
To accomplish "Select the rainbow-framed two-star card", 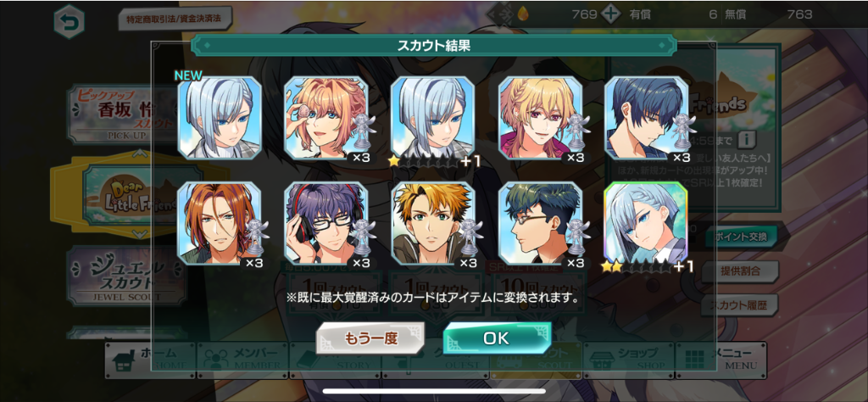I will pyautogui.click(x=646, y=223).
